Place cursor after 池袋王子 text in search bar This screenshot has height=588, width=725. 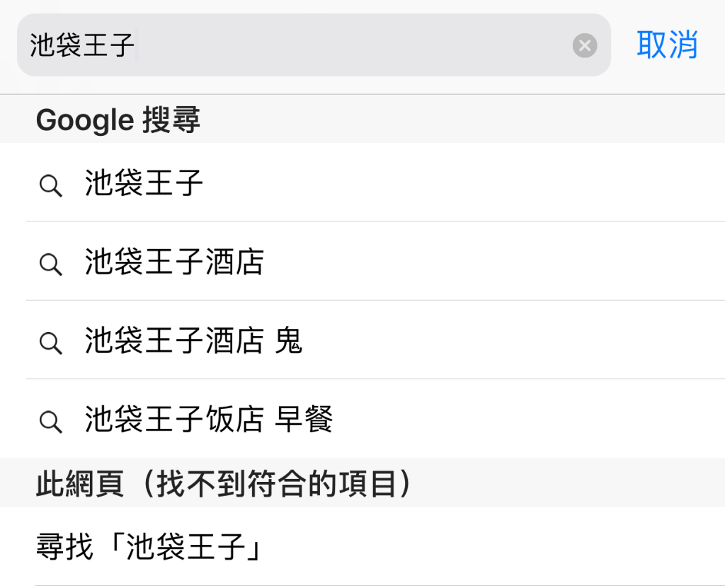(x=137, y=45)
